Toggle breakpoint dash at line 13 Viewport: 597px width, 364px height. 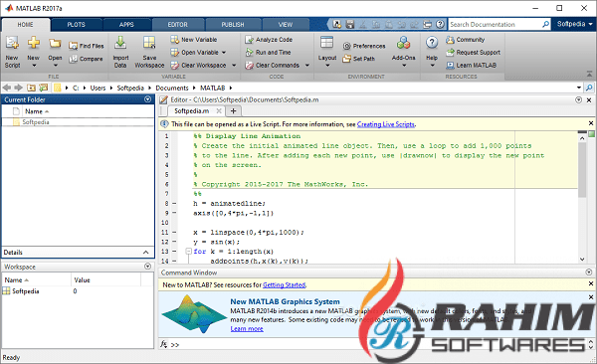point(174,252)
